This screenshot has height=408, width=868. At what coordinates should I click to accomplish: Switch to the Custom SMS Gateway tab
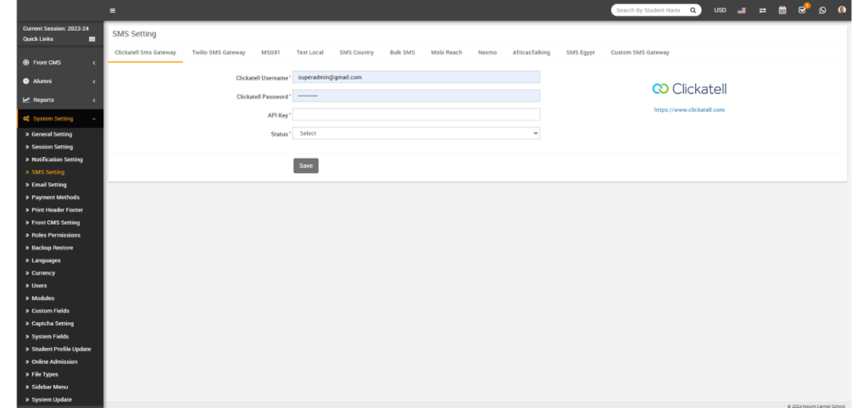[639, 53]
